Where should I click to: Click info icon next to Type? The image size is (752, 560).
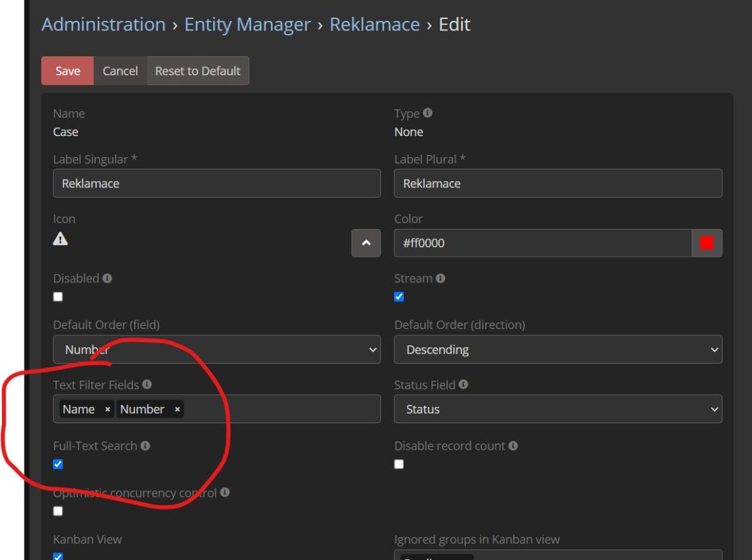pyautogui.click(x=428, y=114)
